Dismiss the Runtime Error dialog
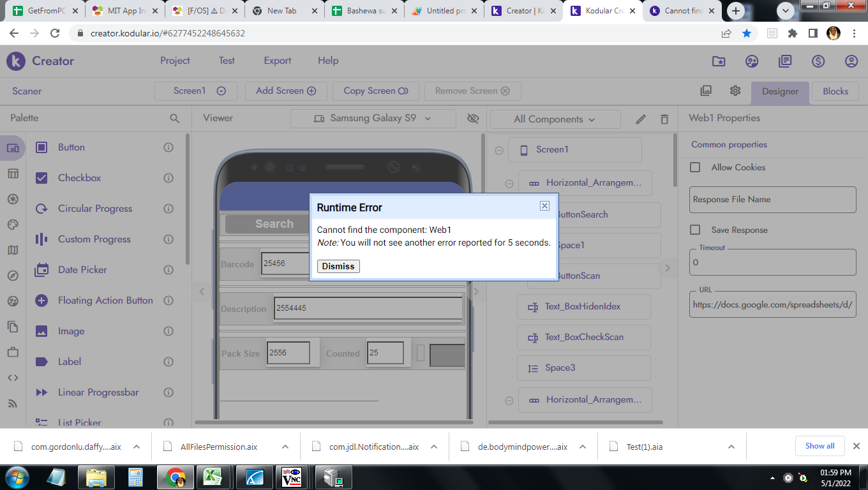 pos(338,266)
